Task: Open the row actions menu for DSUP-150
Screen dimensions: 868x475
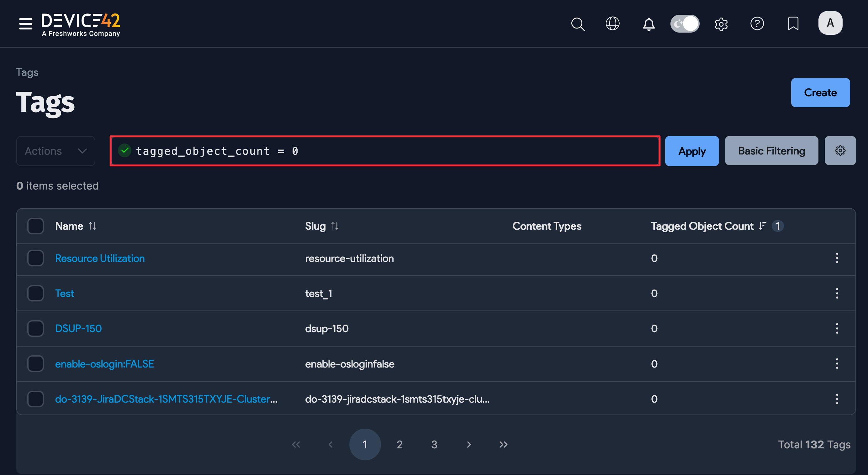Action: click(837, 329)
